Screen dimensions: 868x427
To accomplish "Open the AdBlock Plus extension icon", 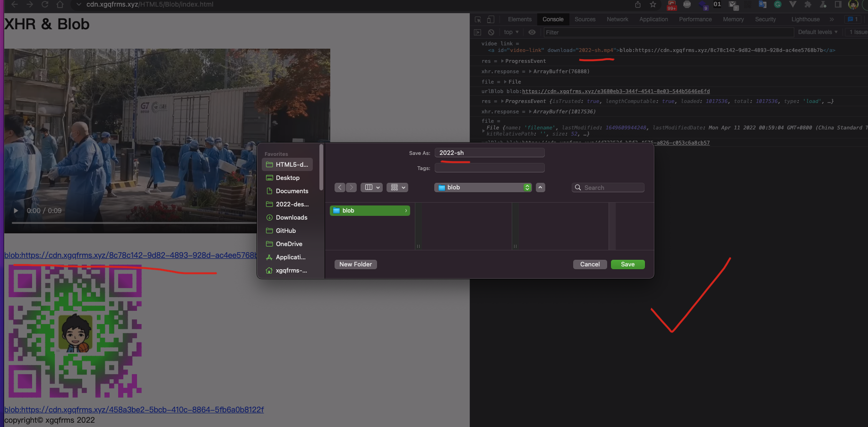I will (687, 4).
